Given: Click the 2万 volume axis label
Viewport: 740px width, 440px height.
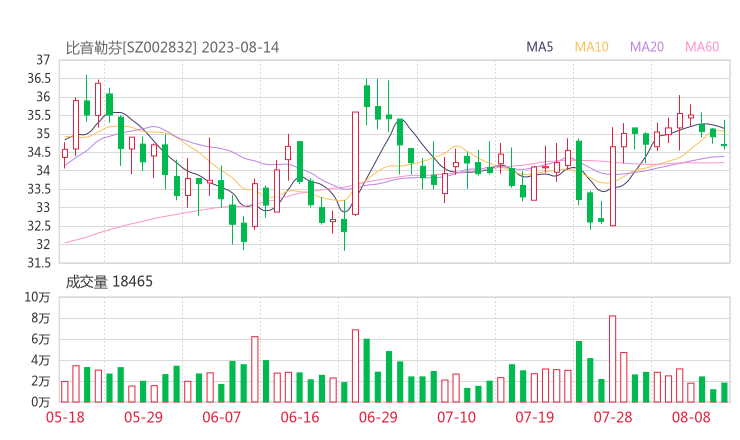Looking at the screenshot, I should tap(41, 381).
